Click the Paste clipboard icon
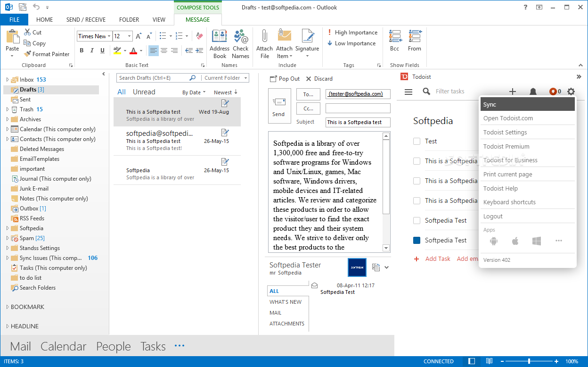Image resolution: width=588 pixels, height=367 pixels. click(x=12, y=37)
